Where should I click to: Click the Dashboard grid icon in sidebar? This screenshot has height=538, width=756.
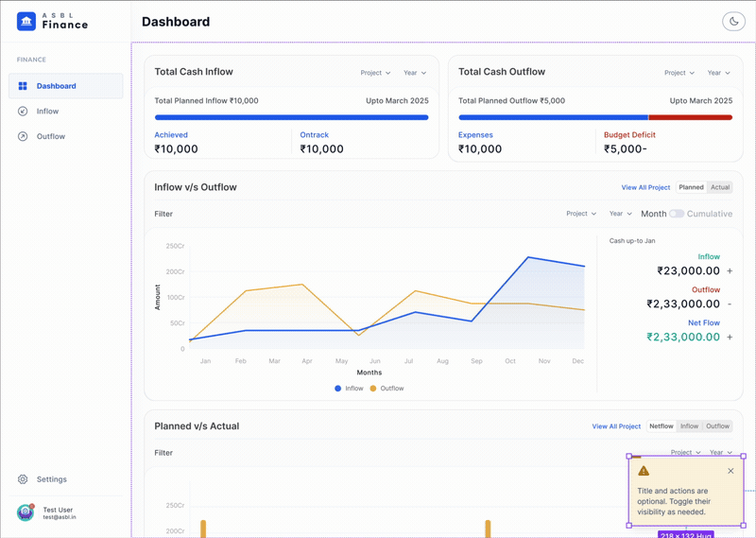[x=23, y=86]
